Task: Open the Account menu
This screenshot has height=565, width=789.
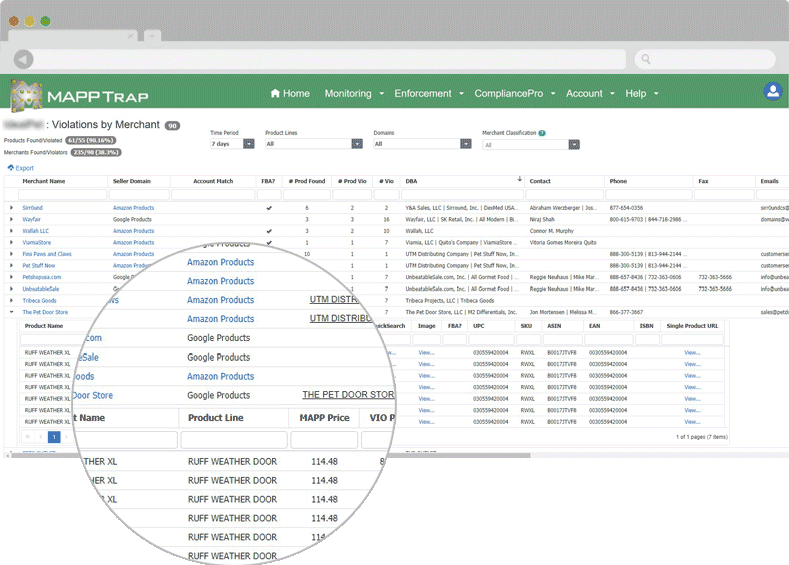Action: pyautogui.click(x=590, y=94)
